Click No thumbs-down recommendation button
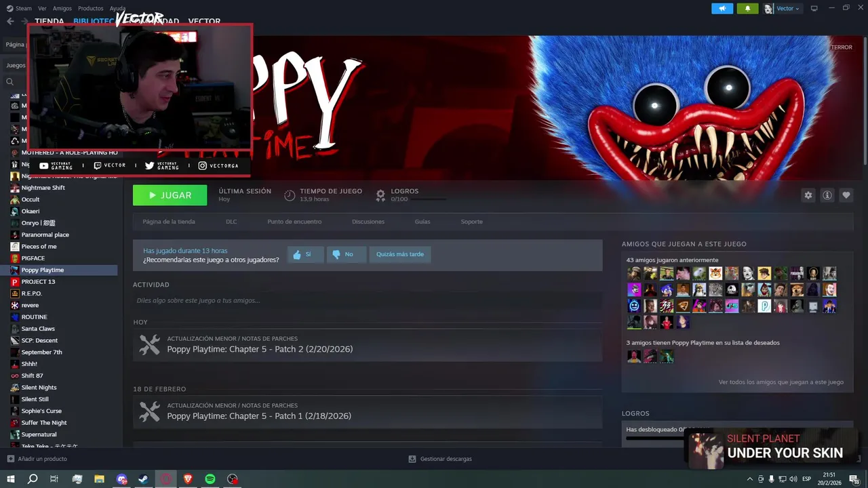 (x=347, y=254)
